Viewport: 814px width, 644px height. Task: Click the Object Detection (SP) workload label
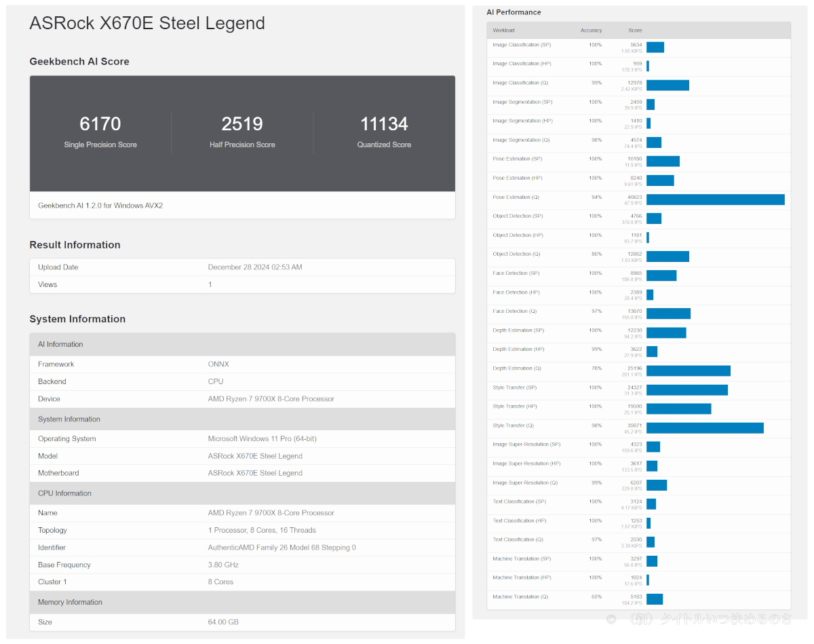tap(518, 216)
